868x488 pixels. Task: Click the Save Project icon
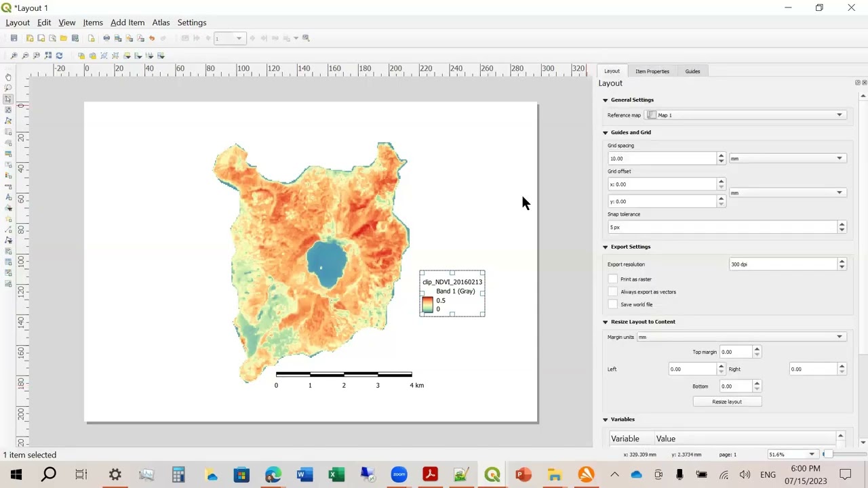point(14,38)
